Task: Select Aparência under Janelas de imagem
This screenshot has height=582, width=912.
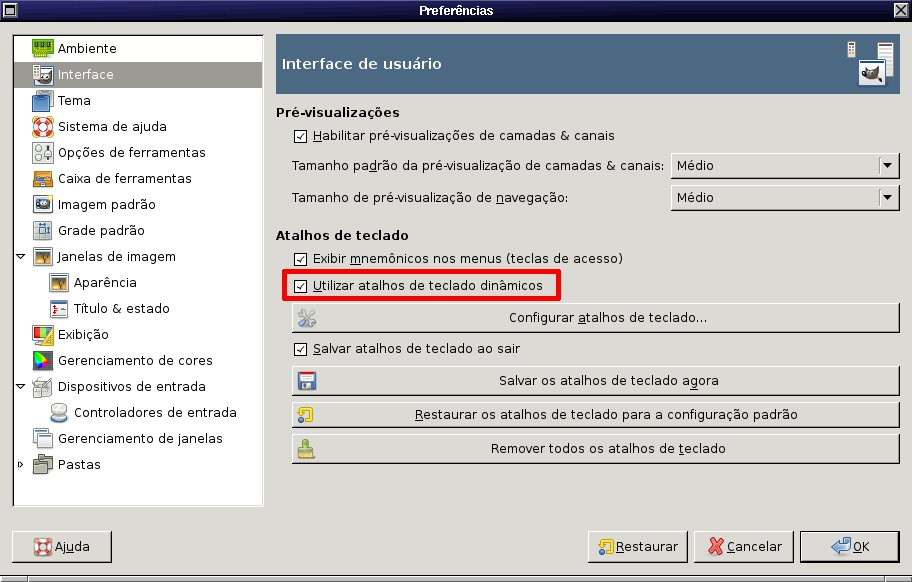Action: coord(138,283)
